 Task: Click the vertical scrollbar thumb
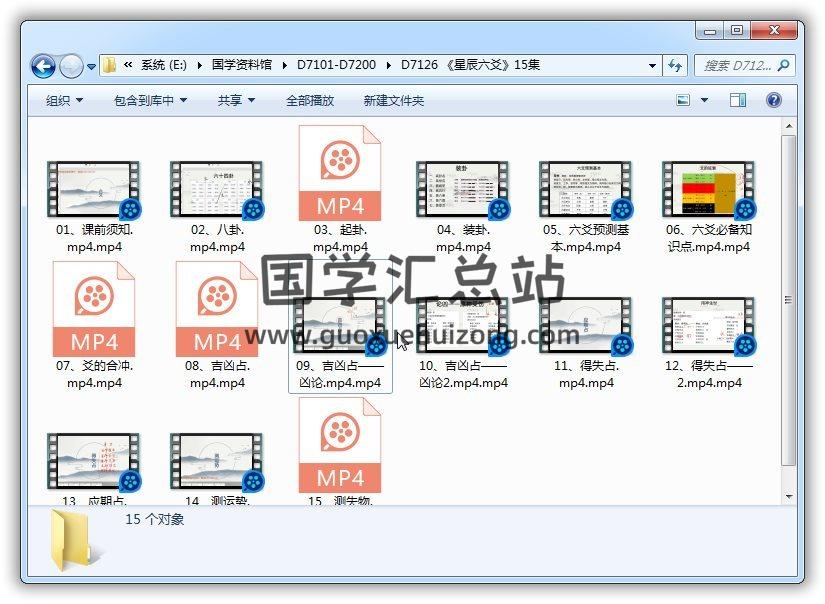(x=789, y=300)
